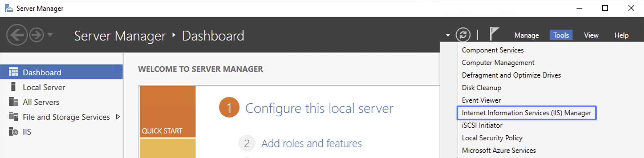The height and width of the screenshot is (158, 644).
Task: Open Event Viewer
Action: [x=481, y=100]
